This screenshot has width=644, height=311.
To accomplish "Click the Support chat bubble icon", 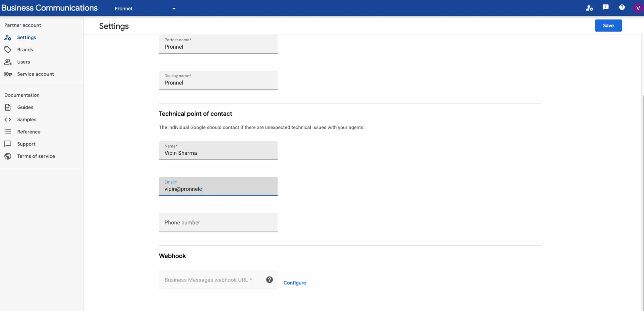I will pos(8,144).
